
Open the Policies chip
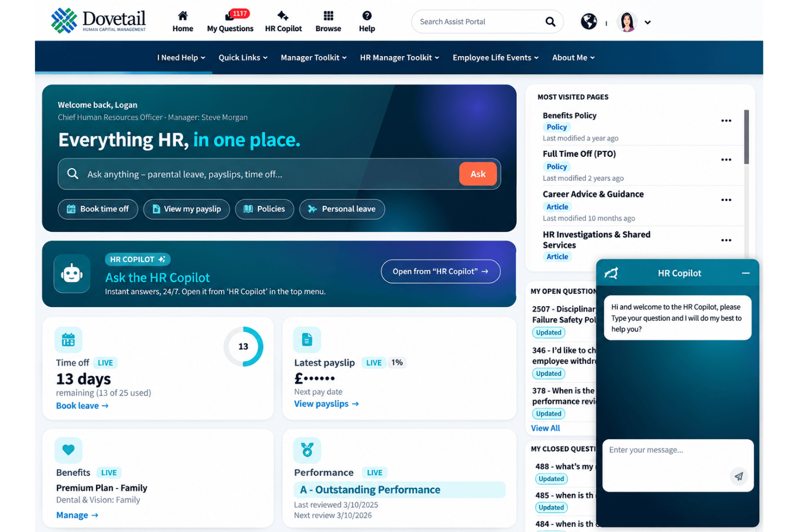pyautogui.click(x=264, y=209)
